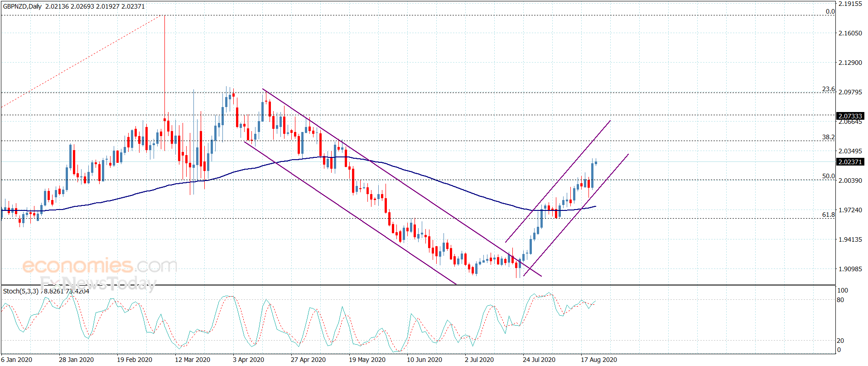
Task: Click the stochastic 80 level label
Action: pyautogui.click(x=841, y=300)
